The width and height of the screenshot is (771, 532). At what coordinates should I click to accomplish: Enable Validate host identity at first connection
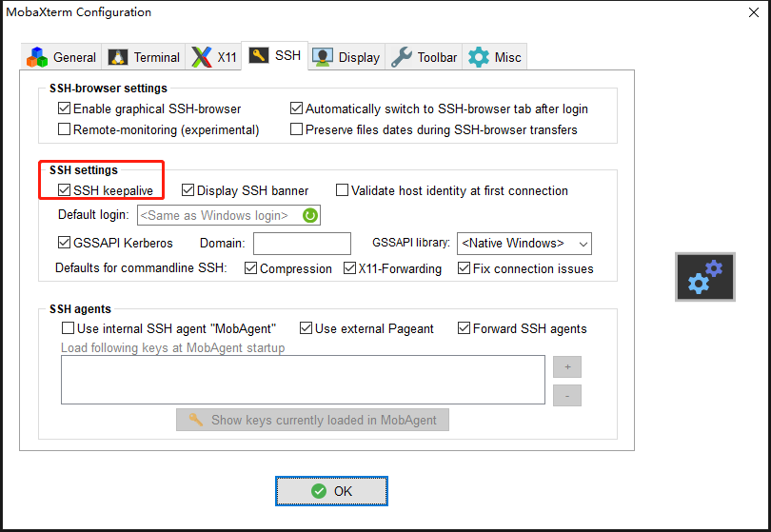[343, 190]
